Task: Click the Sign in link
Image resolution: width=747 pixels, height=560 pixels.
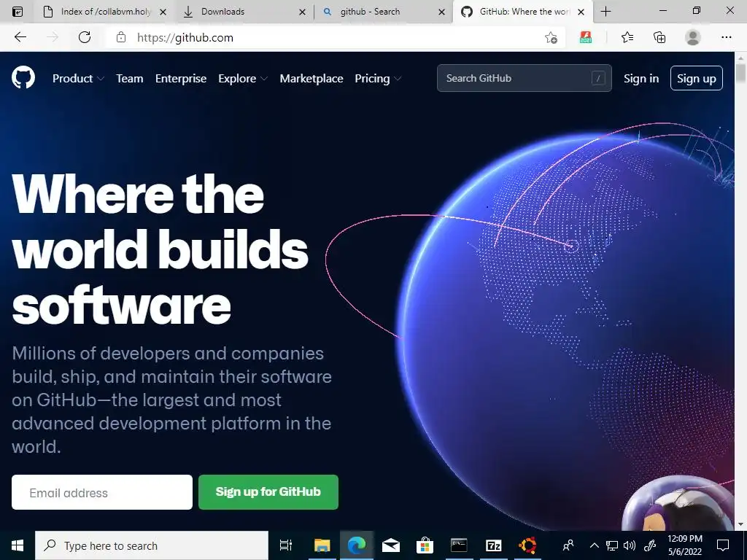Action: (641, 79)
